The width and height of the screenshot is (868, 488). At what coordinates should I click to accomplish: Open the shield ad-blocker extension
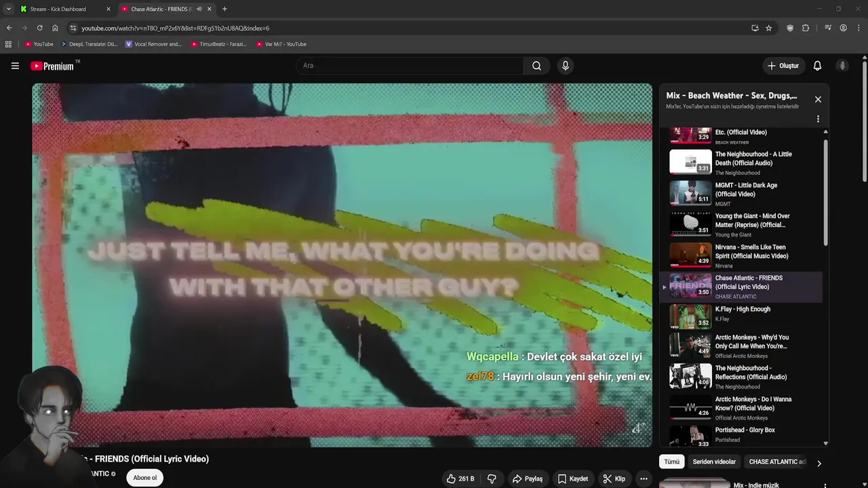(790, 28)
